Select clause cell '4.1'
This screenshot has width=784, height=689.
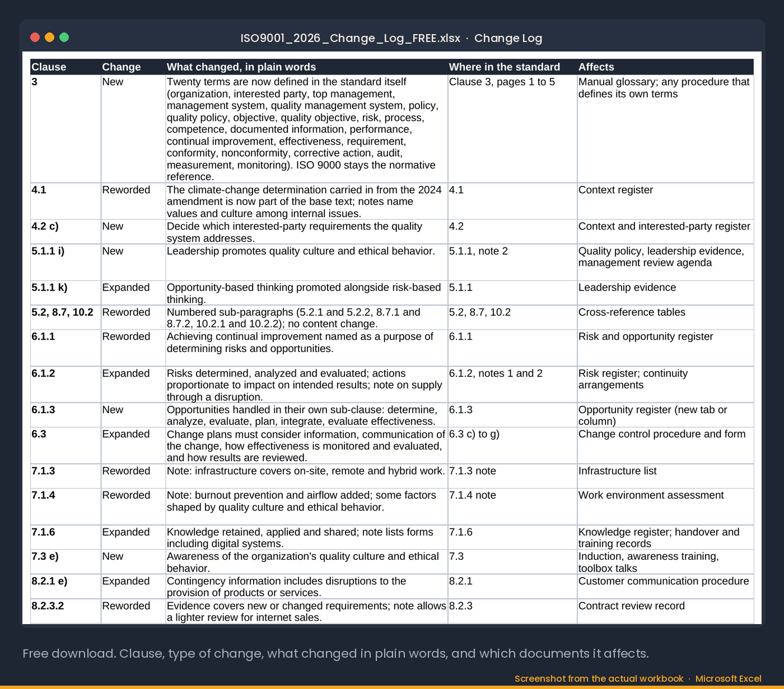coord(66,201)
